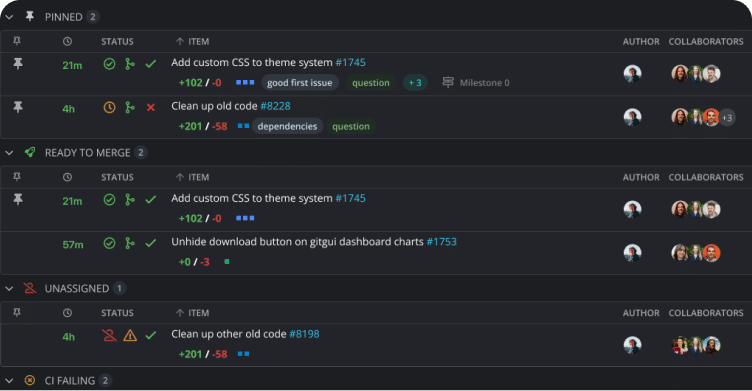Click the 57m timestamp on #1753 row
752x391 pixels.
[x=73, y=245]
